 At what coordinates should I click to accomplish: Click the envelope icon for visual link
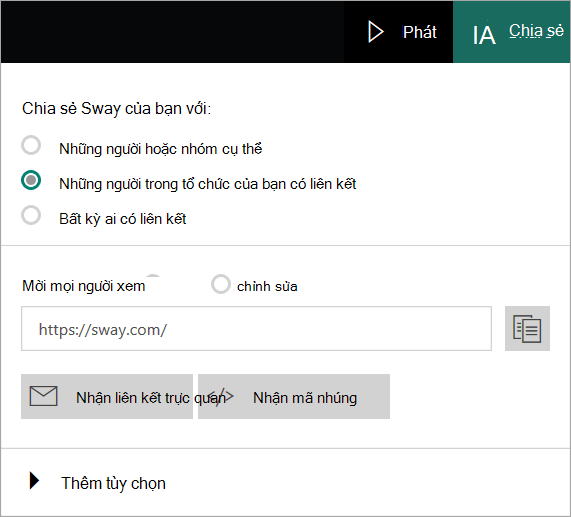43,396
